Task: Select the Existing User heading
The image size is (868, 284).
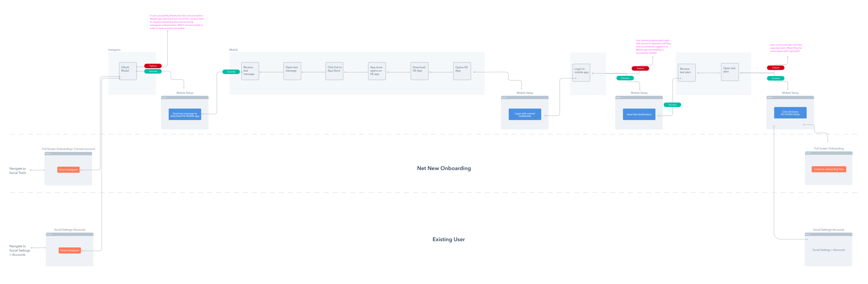Action: (449, 240)
